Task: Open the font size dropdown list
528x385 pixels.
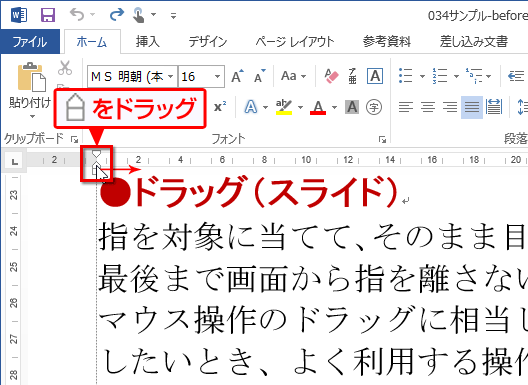Action: 218,77
